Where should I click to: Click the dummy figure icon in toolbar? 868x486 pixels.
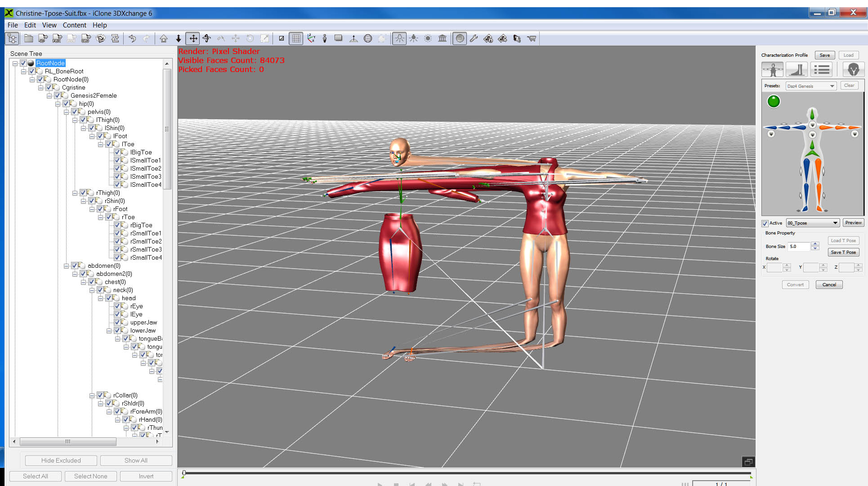coord(325,39)
